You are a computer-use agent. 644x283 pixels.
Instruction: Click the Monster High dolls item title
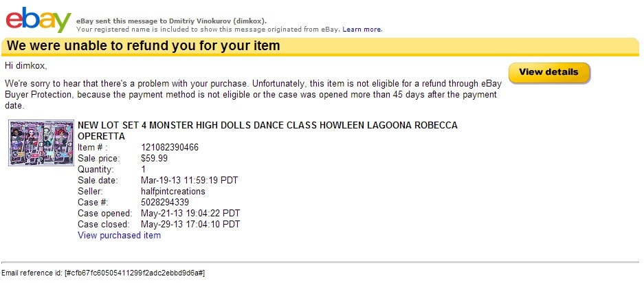(267, 131)
